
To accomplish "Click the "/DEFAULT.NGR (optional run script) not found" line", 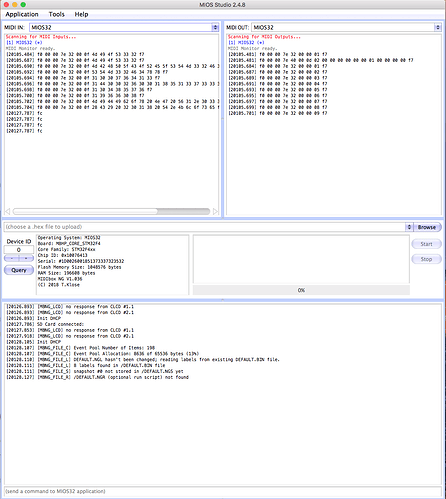I will pos(97,377).
